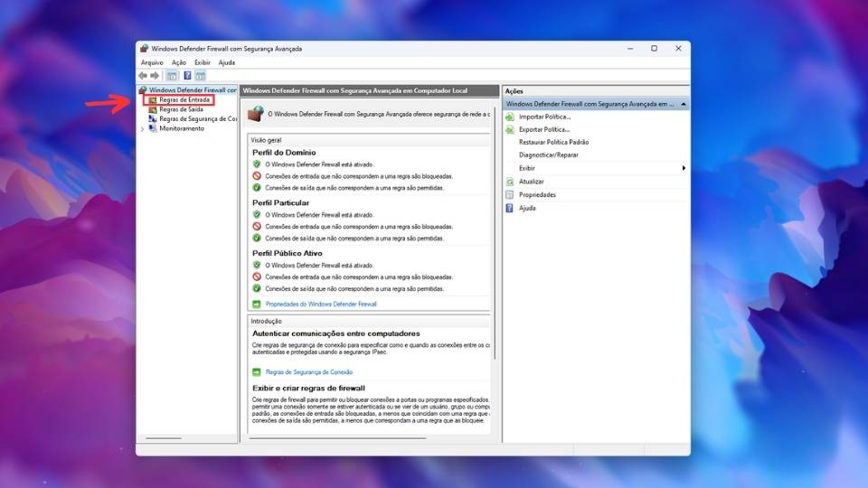Click the Importar Política icon
The width and height of the screenshot is (868, 488).
pyautogui.click(x=510, y=117)
